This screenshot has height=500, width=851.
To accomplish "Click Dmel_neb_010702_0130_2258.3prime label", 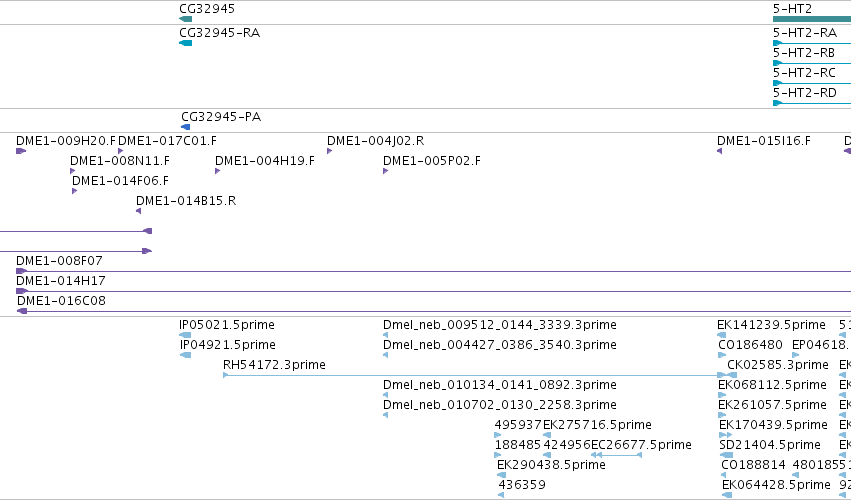I will (500, 405).
